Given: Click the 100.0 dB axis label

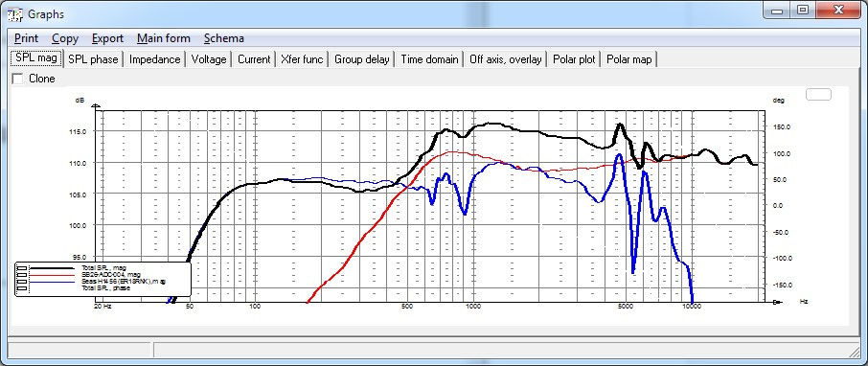Looking at the screenshot, I should tap(78, 225).
